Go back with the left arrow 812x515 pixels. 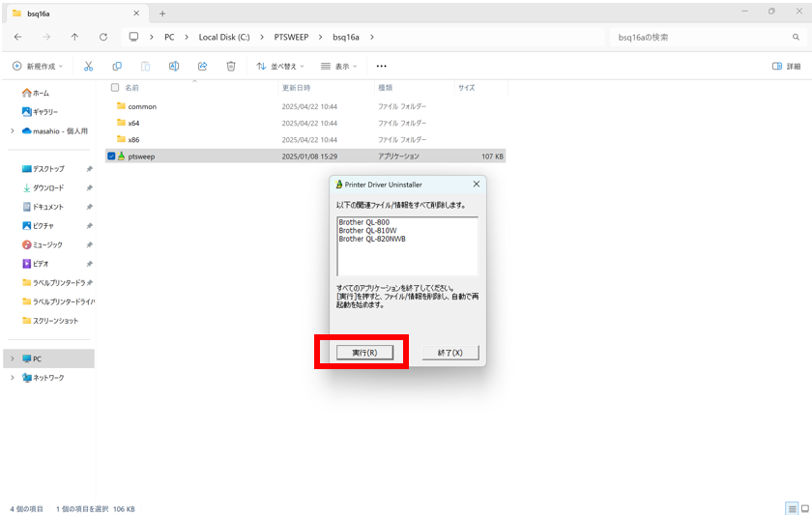(18, 38)
